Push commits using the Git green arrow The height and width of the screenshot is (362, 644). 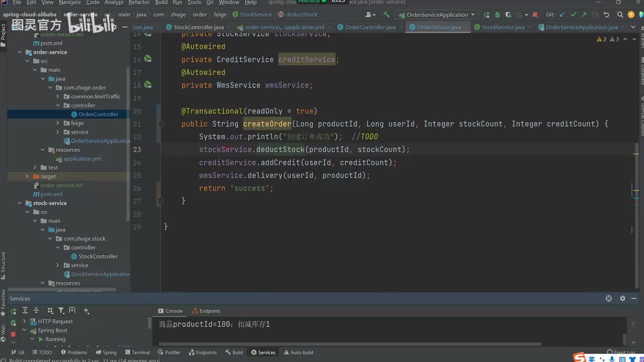[x=585, y=15]
